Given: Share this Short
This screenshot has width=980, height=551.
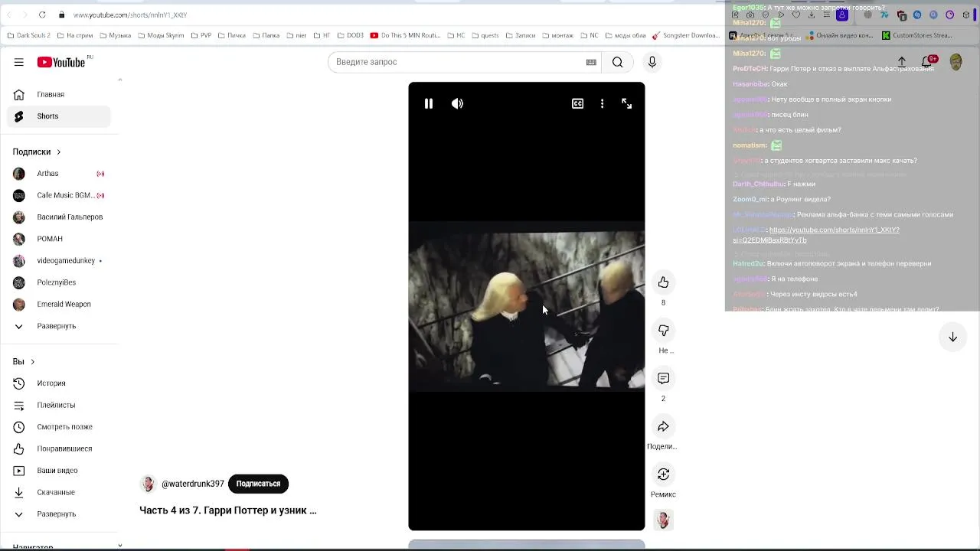Looking at the screenshot, I should (x=663, y=426).
